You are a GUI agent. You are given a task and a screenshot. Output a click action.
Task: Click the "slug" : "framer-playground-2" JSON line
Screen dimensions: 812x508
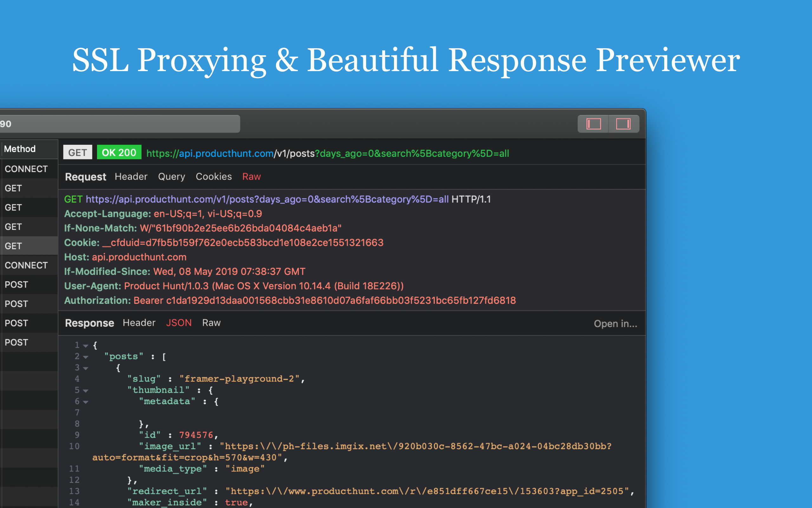pyautogui.click(x=216, y=379)
